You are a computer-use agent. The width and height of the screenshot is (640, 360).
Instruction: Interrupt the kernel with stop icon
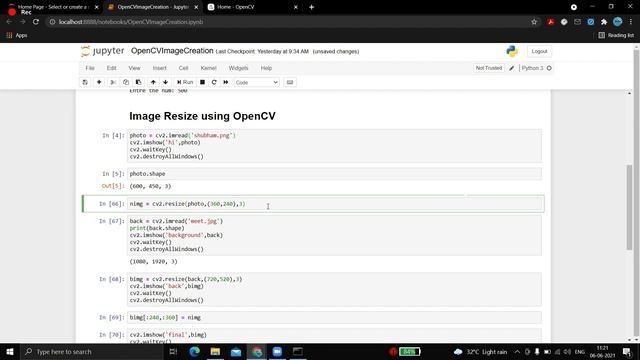(202, 82)
